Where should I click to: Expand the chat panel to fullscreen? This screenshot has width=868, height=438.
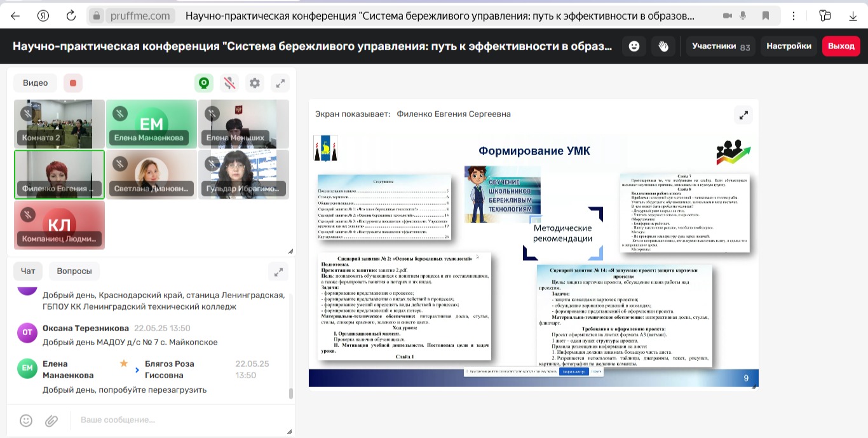click(278, 271)
